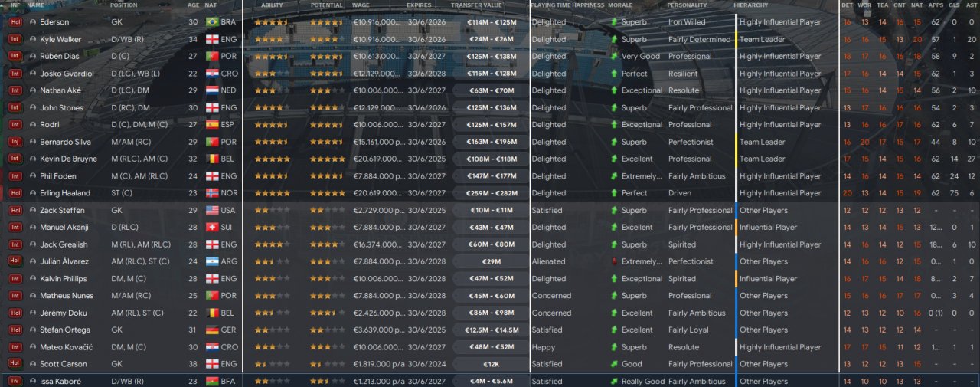This screenshot has width=980, height=387.
Task: Sort by the POSITION column header
Action: click(124, 5)
